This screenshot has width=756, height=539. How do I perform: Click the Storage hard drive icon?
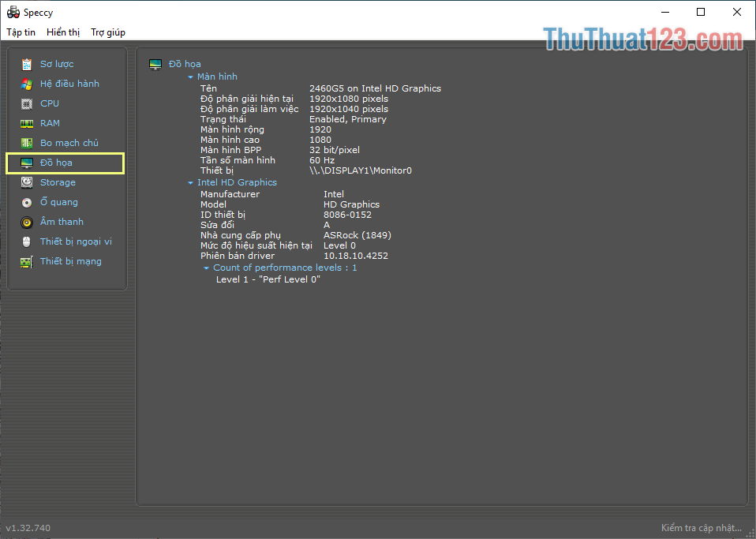click(x=27, y=182)
